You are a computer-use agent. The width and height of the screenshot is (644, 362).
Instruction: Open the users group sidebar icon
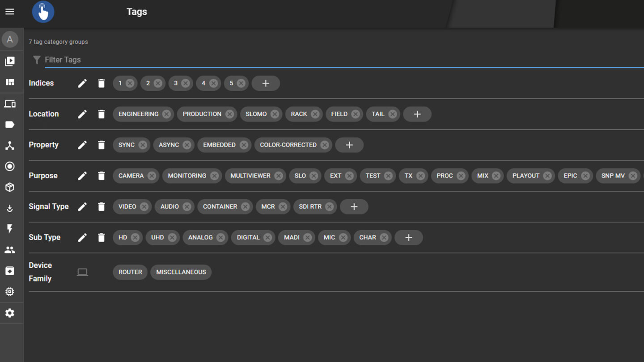10,250
